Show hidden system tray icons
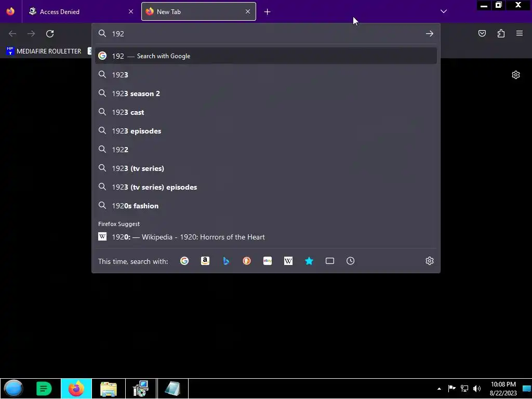Image resolution: width=532 pixels, height=399 pixels. click(x=439, y=389)
